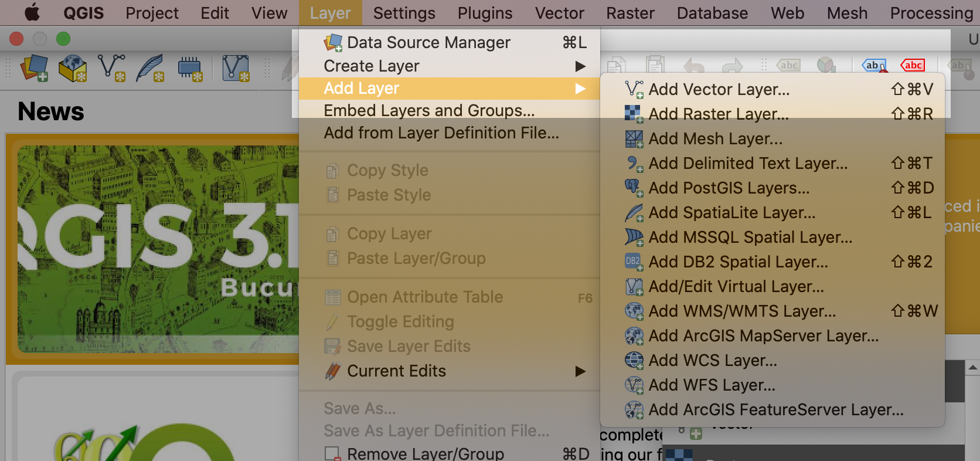This screenshot has height=461, width=980.
Task: Choose Add SpatiaLite Layer... entry
Action: 773,213
